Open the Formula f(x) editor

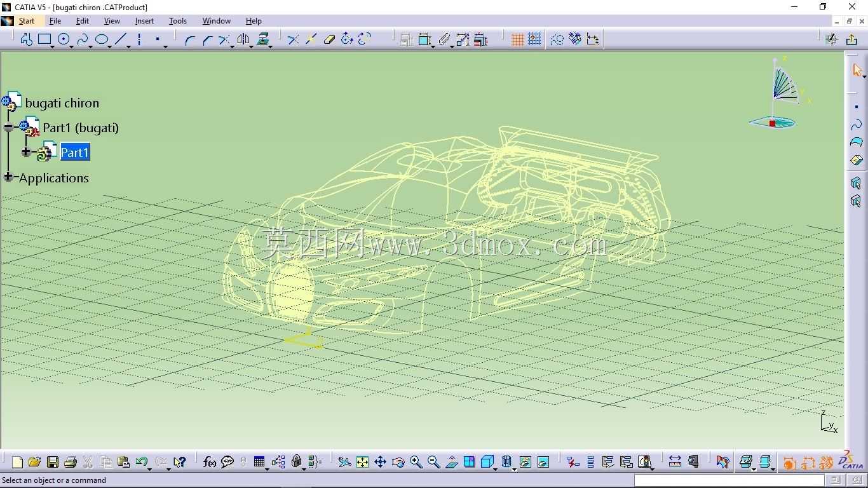click(x=210, y=462)
